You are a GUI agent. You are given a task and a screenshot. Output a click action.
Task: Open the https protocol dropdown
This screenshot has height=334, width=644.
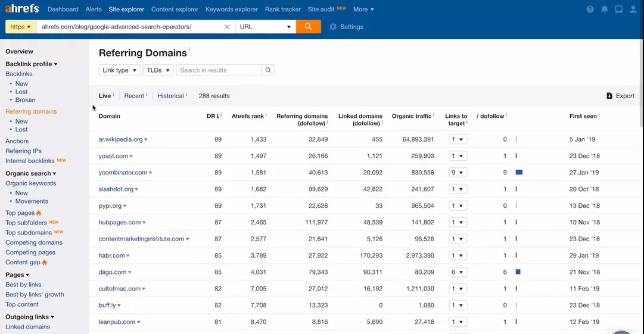pyautogui.click(x=20, y=27)
